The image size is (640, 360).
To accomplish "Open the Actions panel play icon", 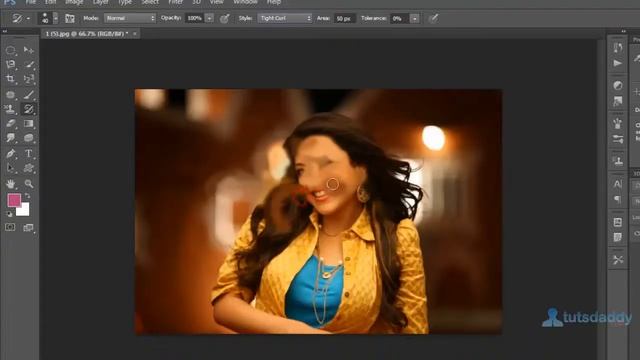I will click(618, 63).
